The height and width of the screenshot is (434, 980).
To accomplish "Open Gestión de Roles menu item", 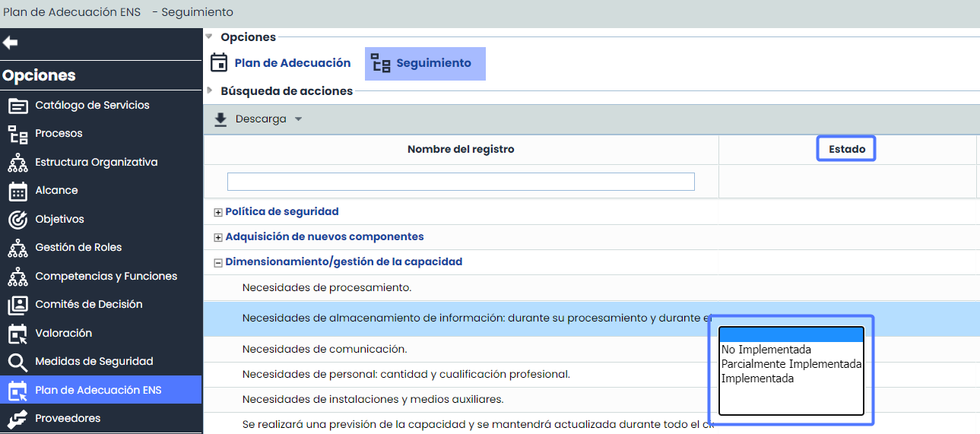I will [78, 248].
